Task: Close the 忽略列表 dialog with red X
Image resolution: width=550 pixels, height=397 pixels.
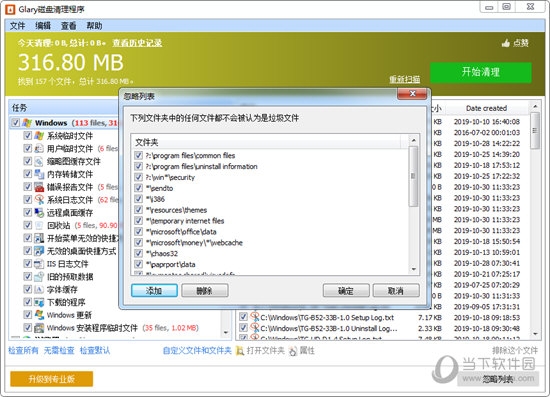Action: pos(412,94)
